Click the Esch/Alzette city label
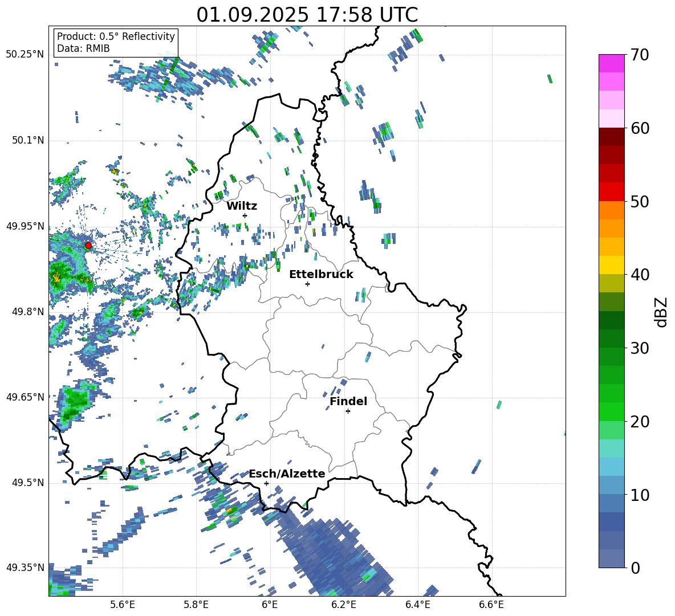 pos(287,474)
